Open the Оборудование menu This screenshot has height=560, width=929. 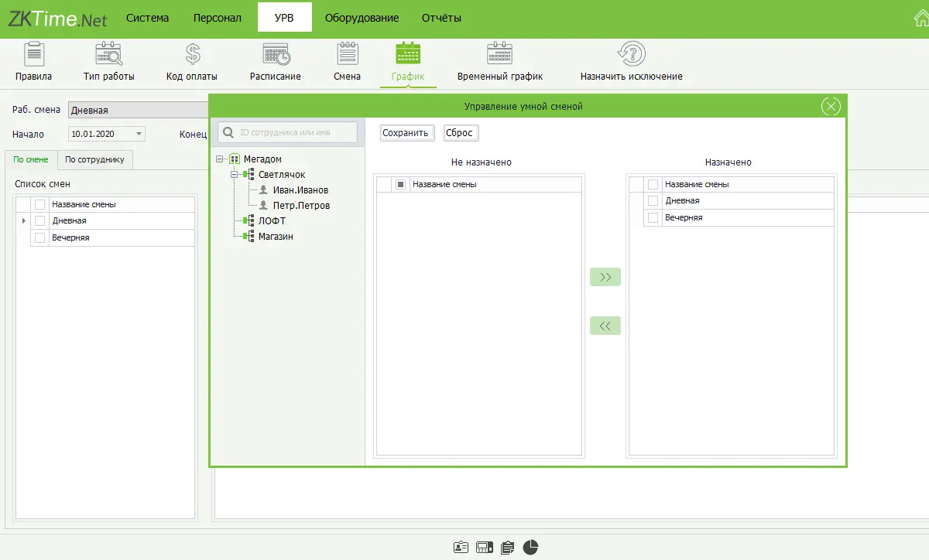click(x=362, y=18)
